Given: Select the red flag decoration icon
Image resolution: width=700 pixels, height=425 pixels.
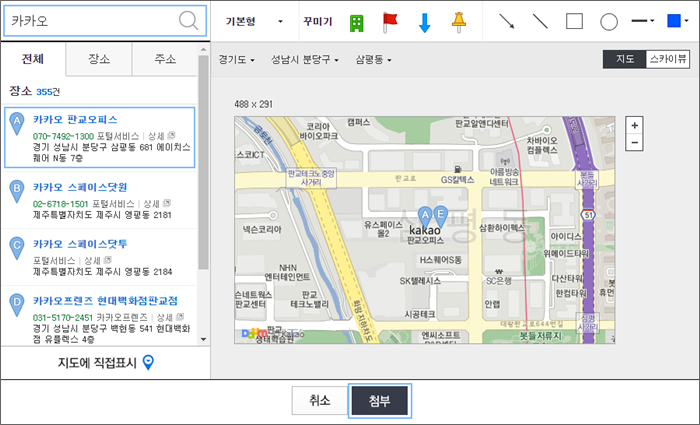Looking at the screenshot, I should [x=390, y=22].
